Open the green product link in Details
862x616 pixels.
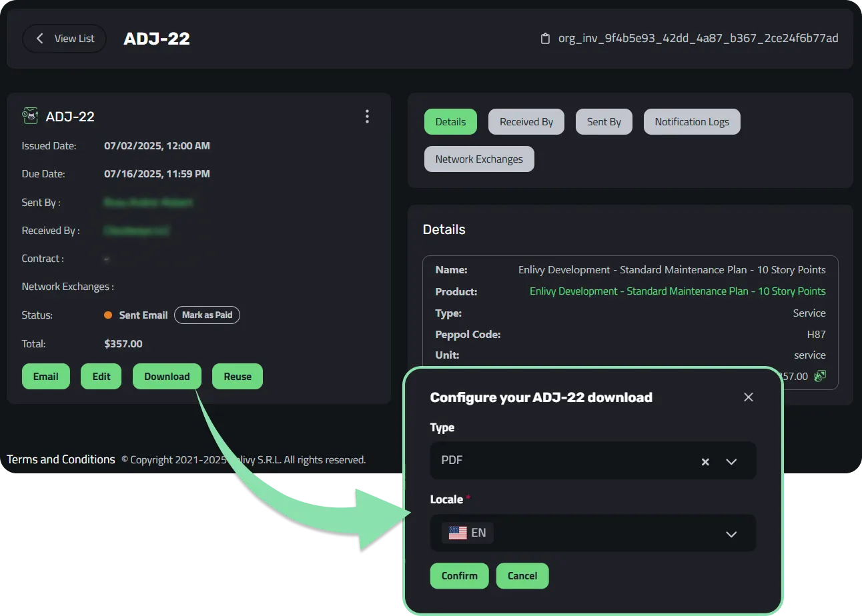coord(677,291)
